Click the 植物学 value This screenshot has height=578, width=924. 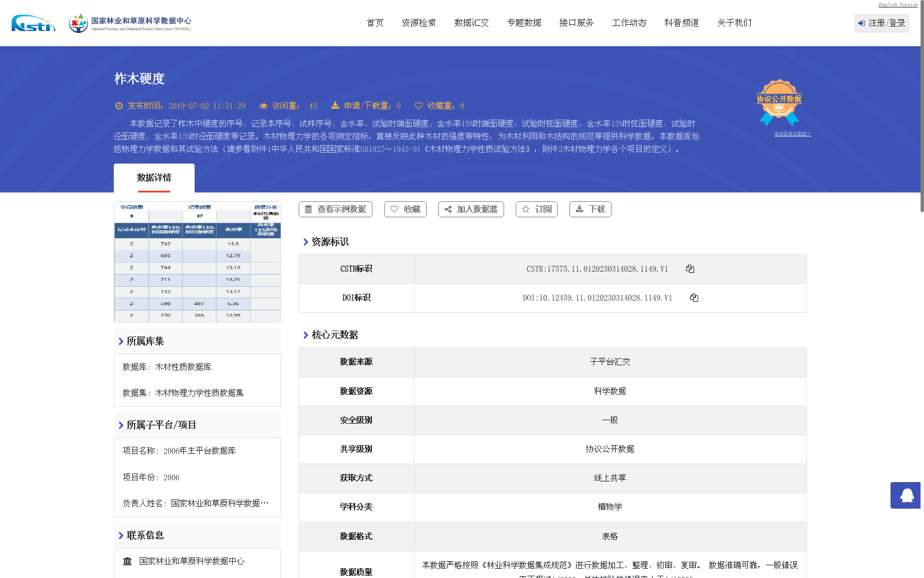point(610,507)
